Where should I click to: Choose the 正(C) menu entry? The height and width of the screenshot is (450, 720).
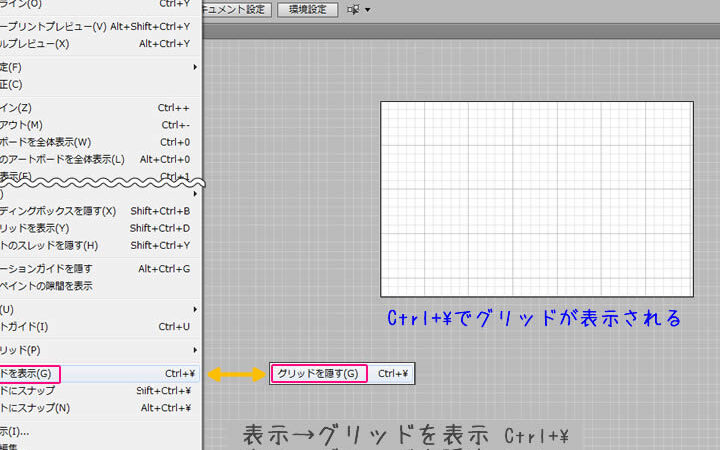click(100, 84)
